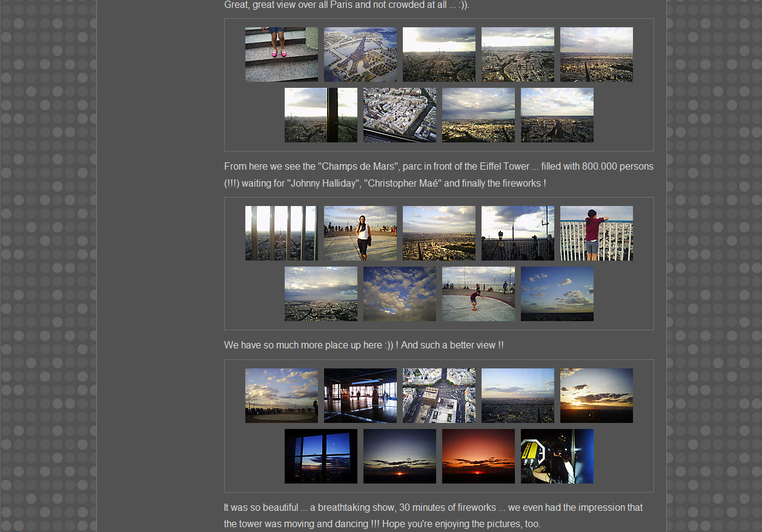Open the skyline seen through vertical bars
This screenshot has height=532, width=762.
[281, 233]
